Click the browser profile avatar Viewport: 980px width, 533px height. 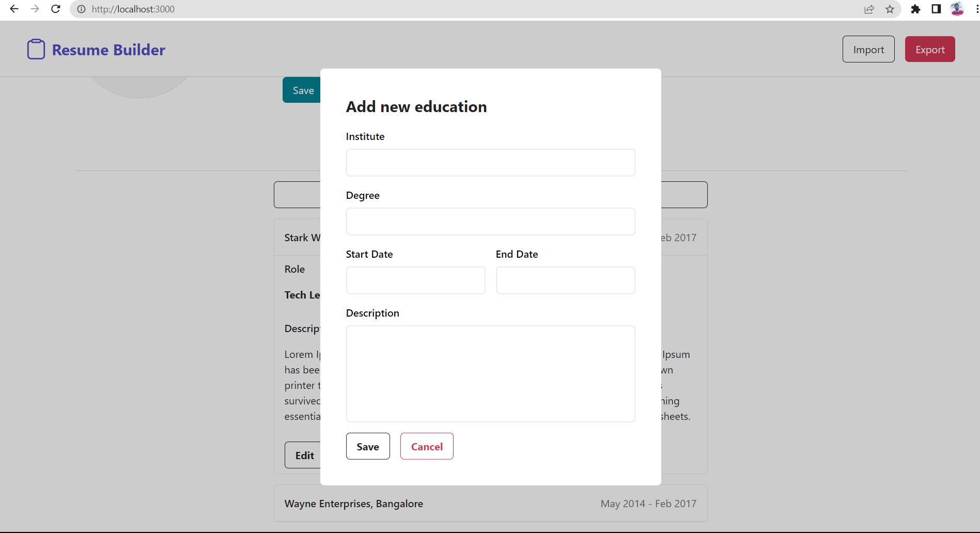[957, 9]
